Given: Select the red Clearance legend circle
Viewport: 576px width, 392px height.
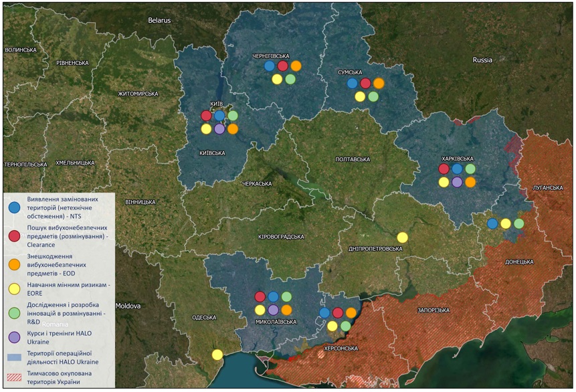Looking at the screenshot, I should point(14,235).
